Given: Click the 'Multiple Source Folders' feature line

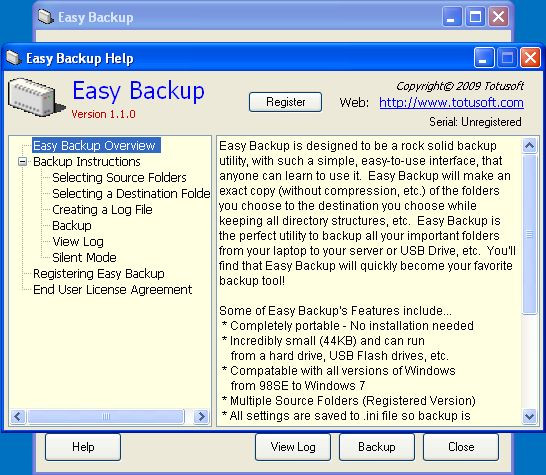Looking at the screenshot, I should pyautogui.click(x=349, y=400).
